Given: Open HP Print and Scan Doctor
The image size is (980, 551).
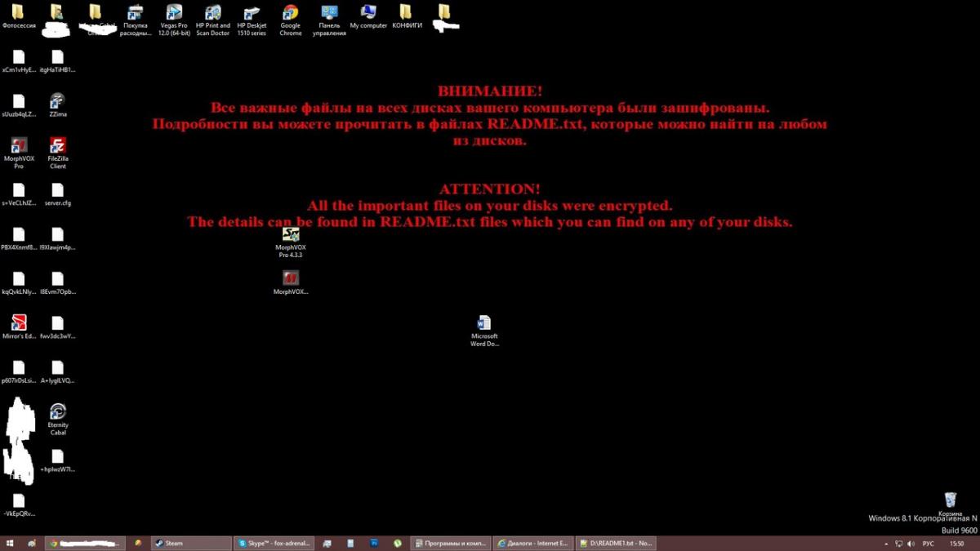Looking at the screenshot, I should point(212,14).
